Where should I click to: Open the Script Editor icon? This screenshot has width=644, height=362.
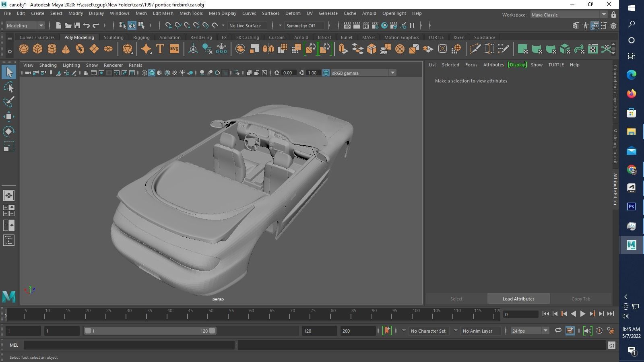coord(611,345)
